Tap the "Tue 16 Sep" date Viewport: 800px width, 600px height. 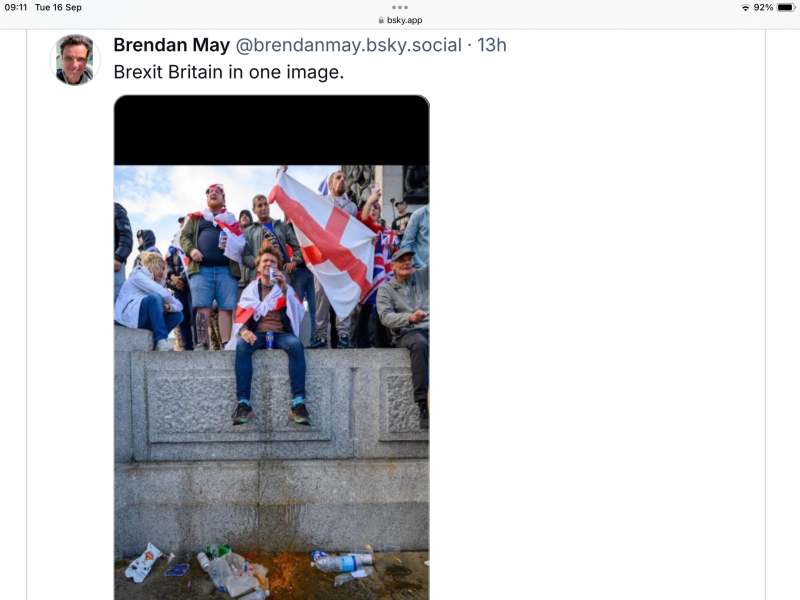tap(58, 8)
